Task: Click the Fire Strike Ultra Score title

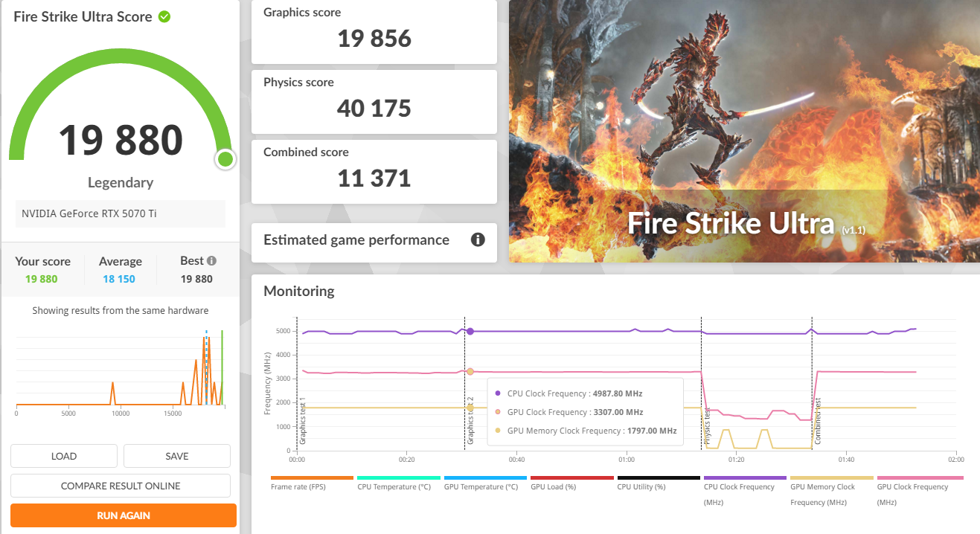Action: point(83,16)
